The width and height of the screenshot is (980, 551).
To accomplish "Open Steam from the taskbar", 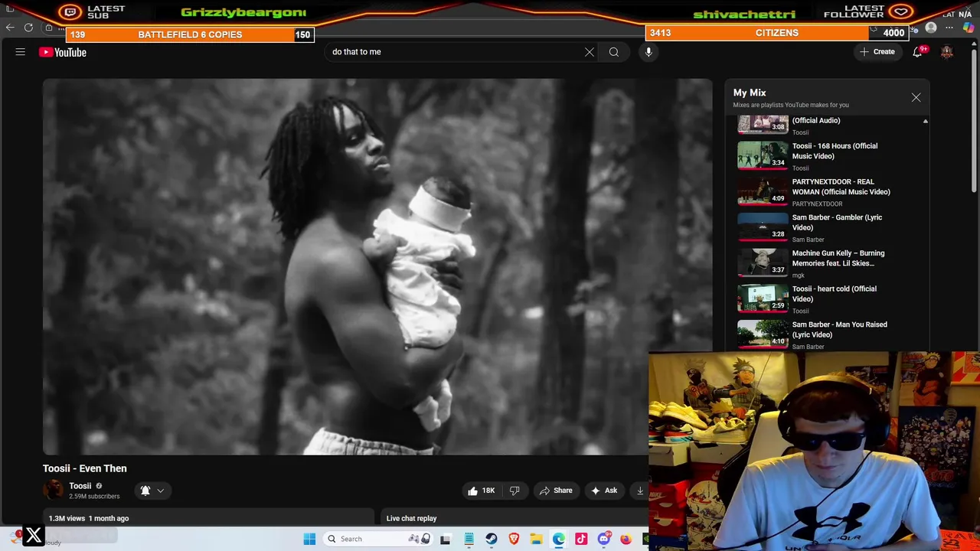I will [x=492, y=539].
